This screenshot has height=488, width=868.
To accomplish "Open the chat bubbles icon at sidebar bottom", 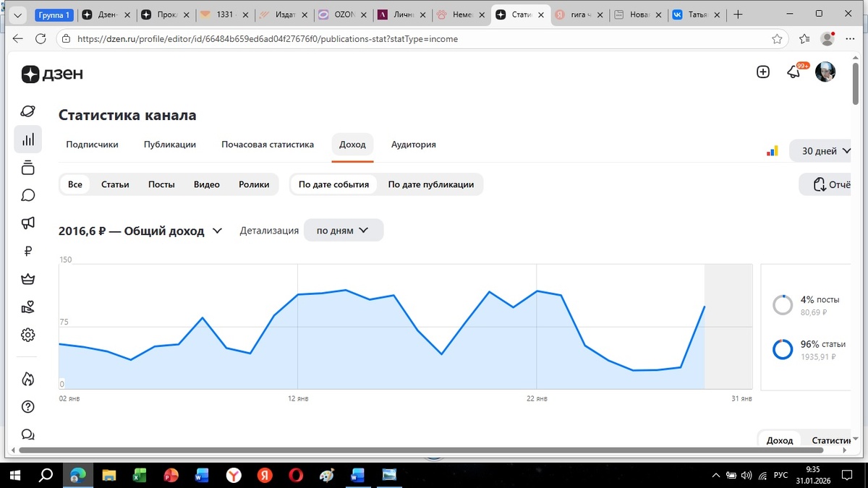I will (27, 435).
